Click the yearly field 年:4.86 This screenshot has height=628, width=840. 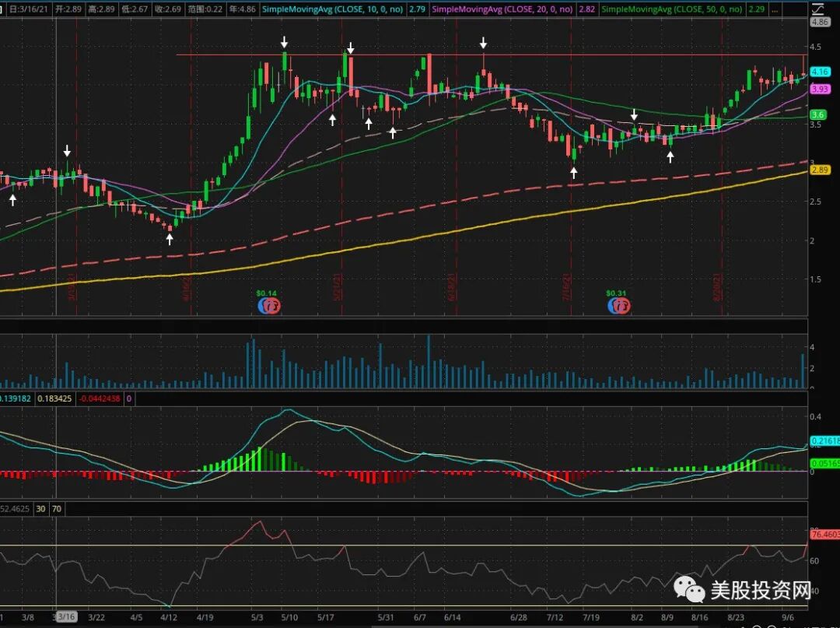point(242,9)
